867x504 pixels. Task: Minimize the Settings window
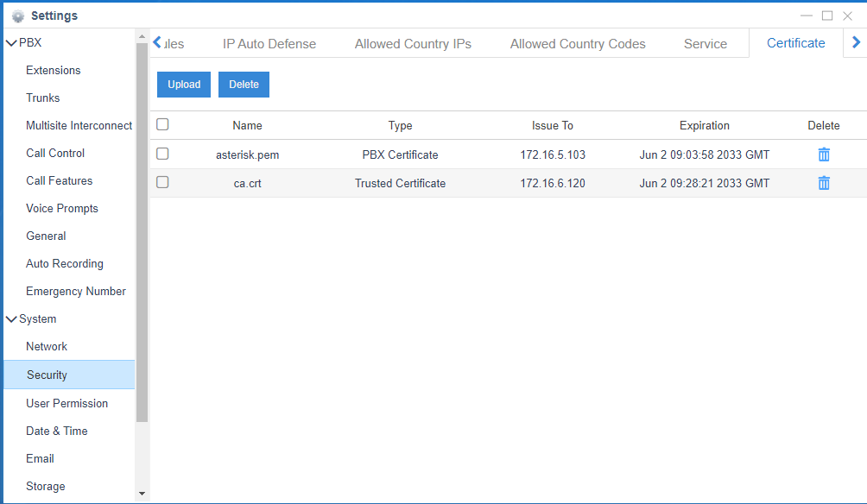coord(807,16)
